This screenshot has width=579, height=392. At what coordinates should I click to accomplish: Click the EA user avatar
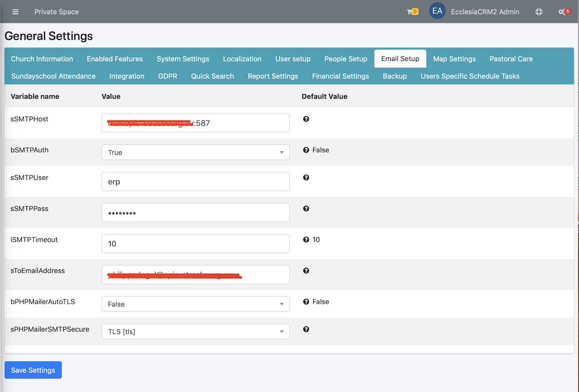pyautogui.click(x=437, y=11)
